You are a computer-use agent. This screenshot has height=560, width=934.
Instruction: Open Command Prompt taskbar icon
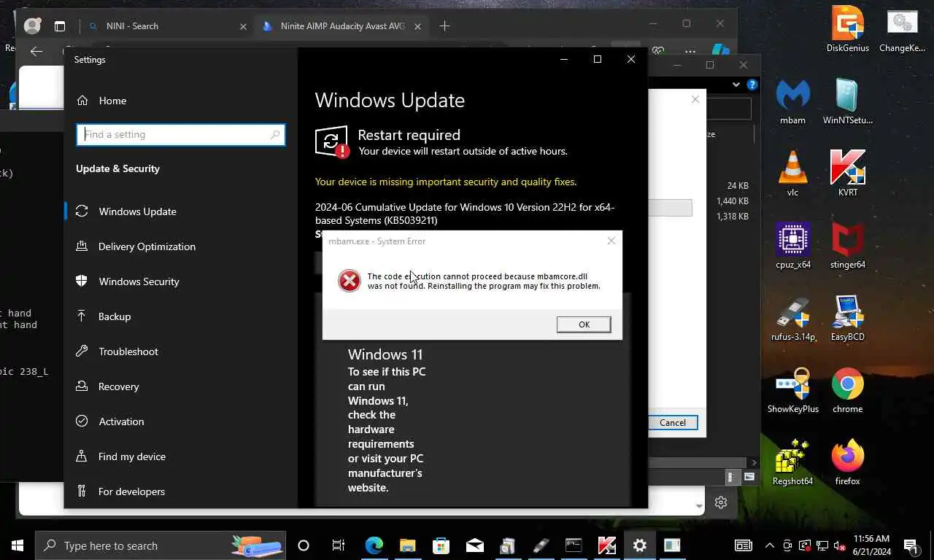pos(574,545)
